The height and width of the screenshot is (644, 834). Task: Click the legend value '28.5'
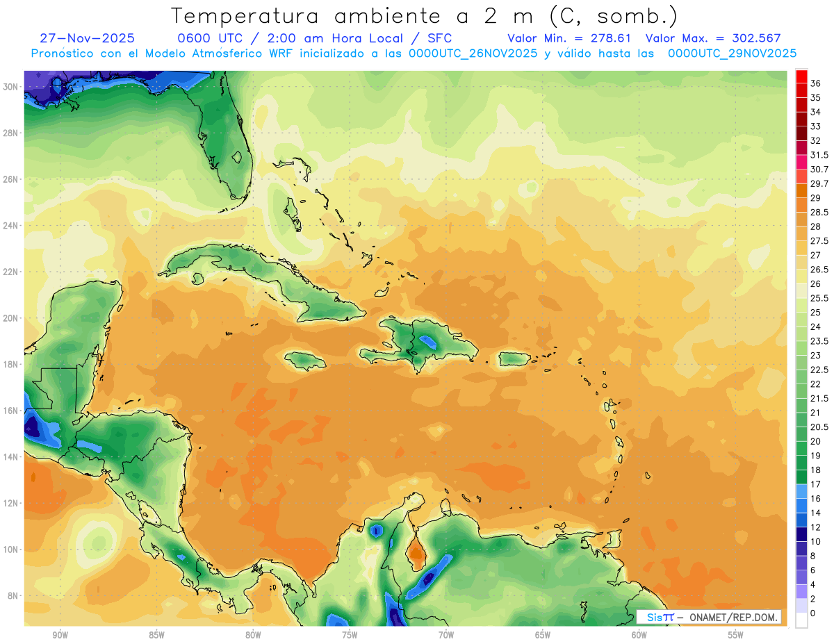pyautogui.click(x=819, y=213)
